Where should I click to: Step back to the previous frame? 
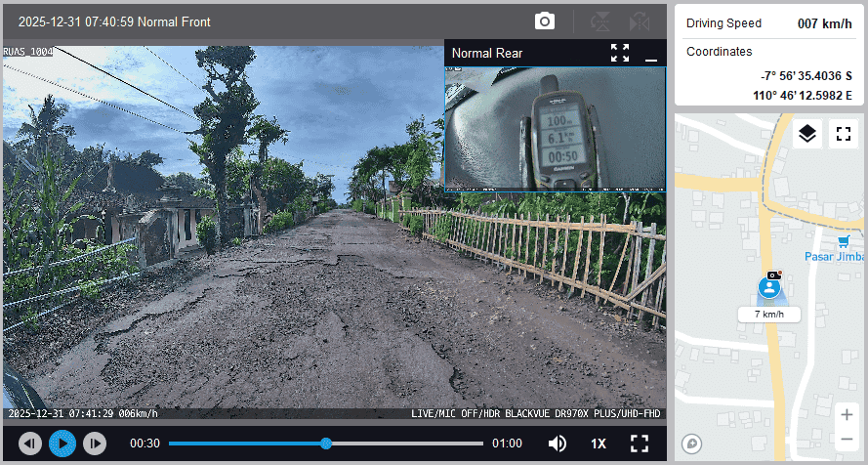point(30,444)
